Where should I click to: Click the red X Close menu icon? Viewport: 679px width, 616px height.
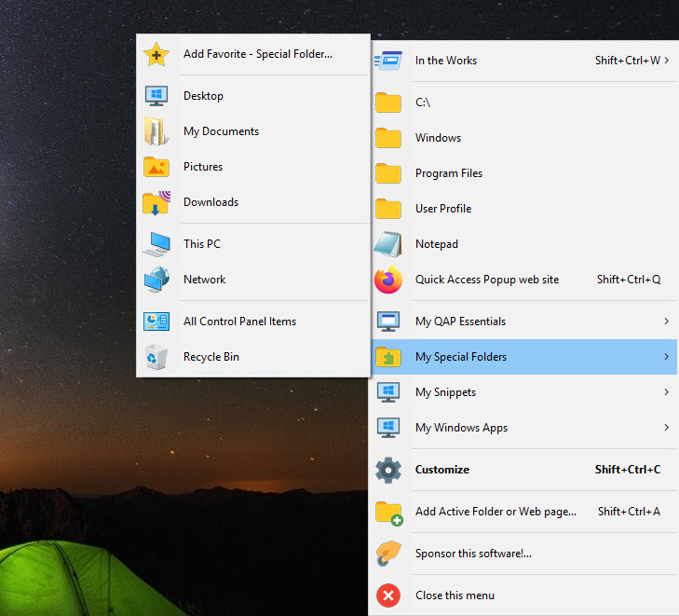(x=388, y=595)
